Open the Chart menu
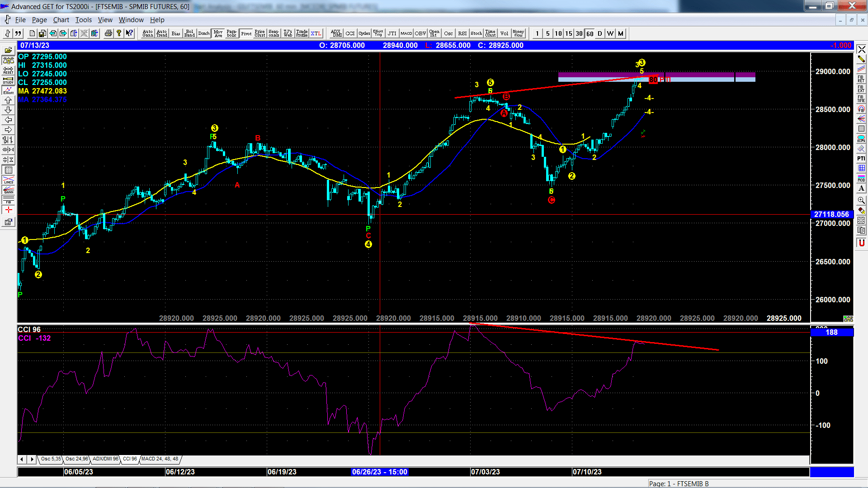Screen dimensions: 868x488 (61, 20)
